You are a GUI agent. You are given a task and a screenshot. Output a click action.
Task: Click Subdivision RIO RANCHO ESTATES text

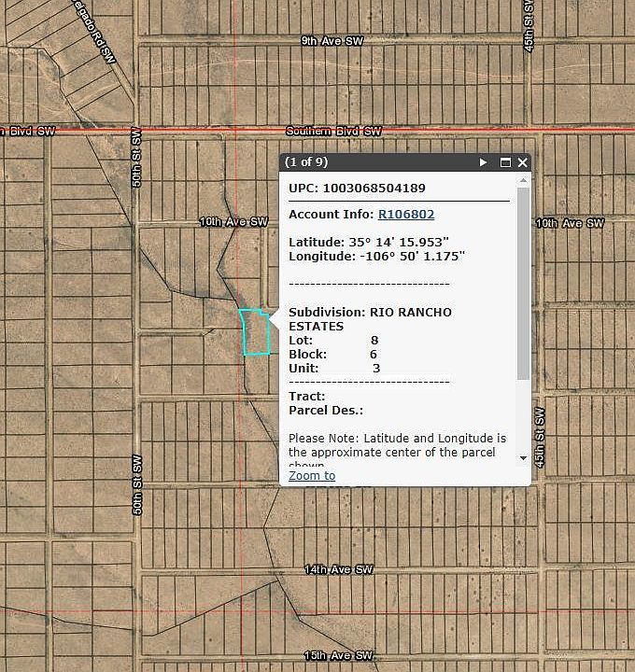370,319
